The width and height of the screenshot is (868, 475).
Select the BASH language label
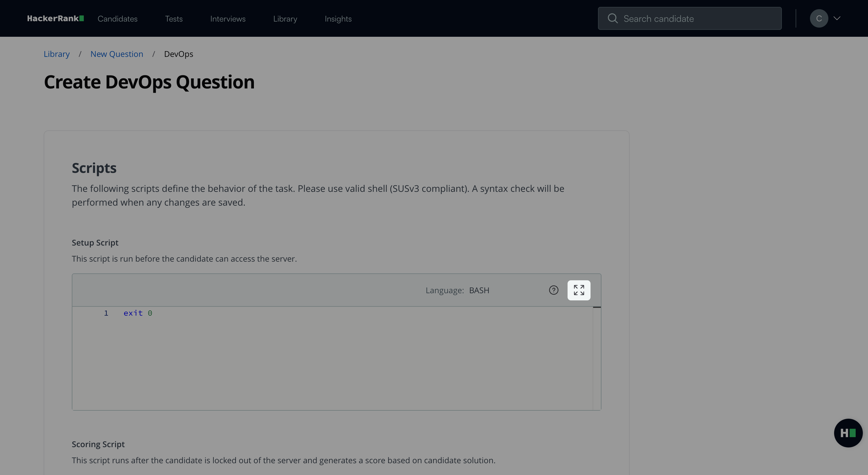point(479,290)
